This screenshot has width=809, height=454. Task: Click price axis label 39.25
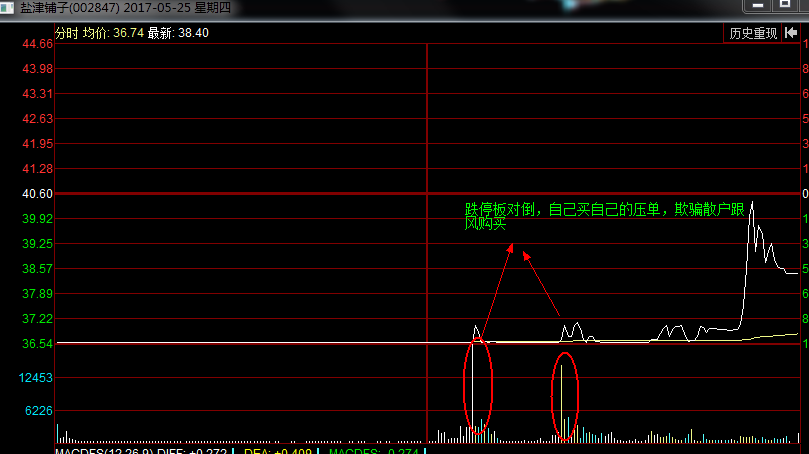click(x=37, y=244)
